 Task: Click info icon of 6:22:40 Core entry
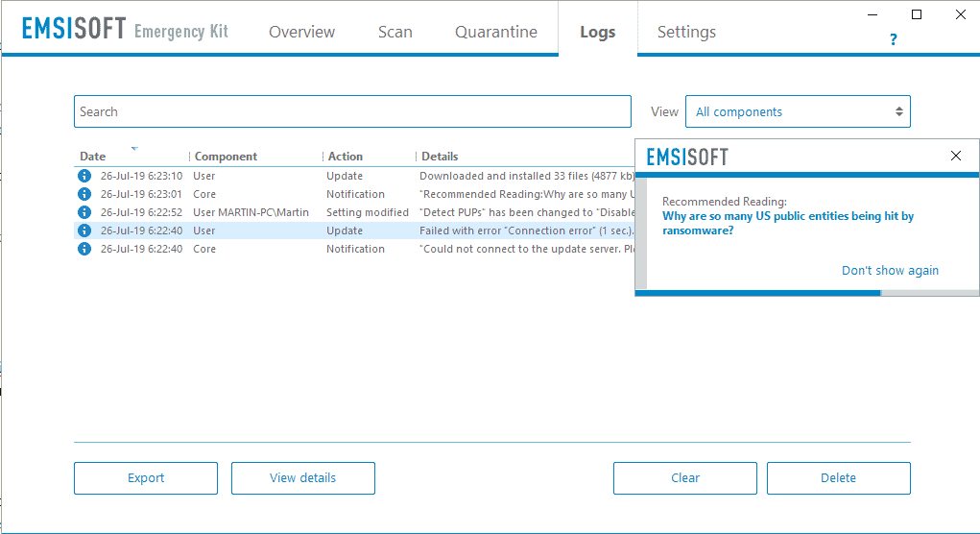click(x=84, y=248)
